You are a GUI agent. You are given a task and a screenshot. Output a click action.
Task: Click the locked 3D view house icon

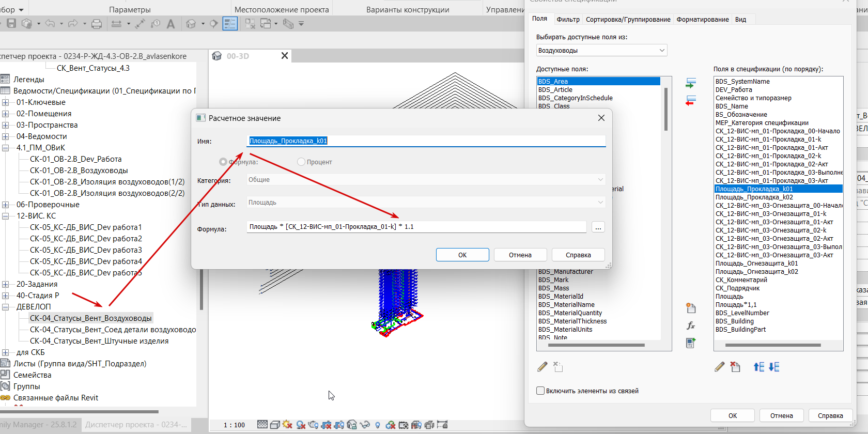click(352, 425)
